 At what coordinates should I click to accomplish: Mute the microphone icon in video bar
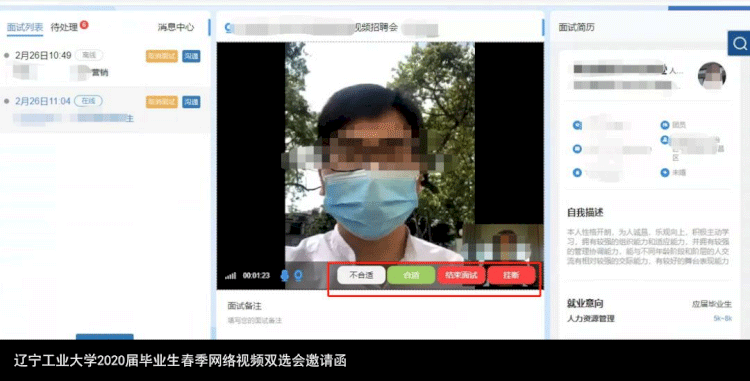[284, 275]
